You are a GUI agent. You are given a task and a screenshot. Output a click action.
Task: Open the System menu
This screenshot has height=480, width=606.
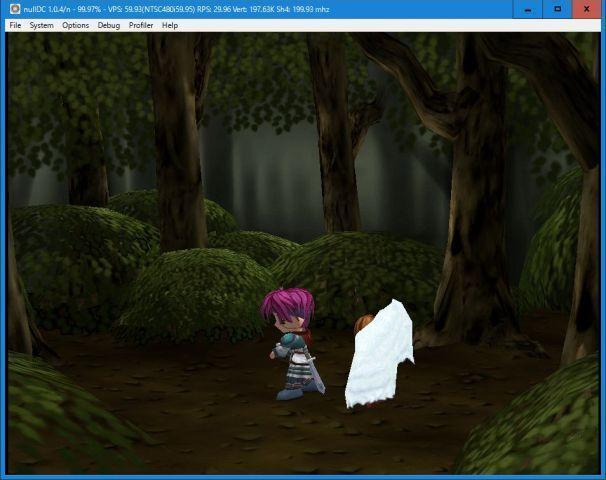pyautogui.click(x=41, y=25)
